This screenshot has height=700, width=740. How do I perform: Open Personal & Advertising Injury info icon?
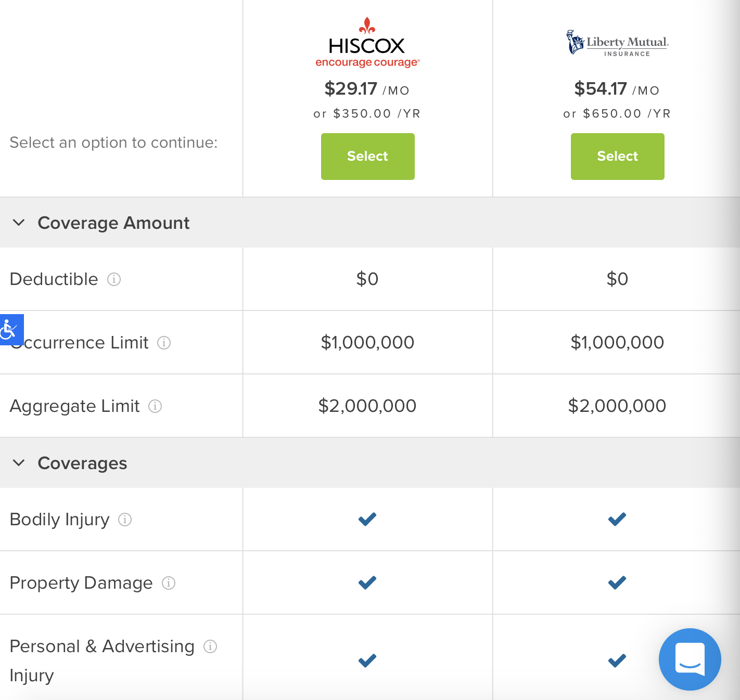pos(210,646)
